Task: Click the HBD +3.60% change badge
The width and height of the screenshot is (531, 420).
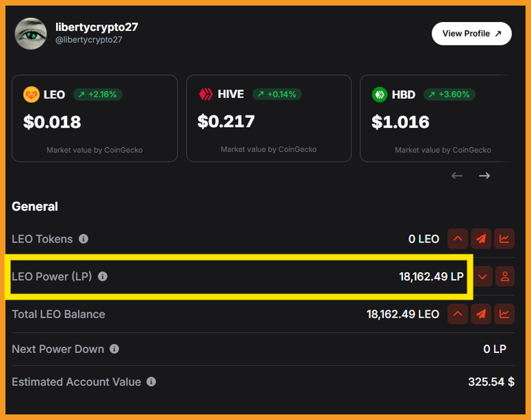Action: 449,95
